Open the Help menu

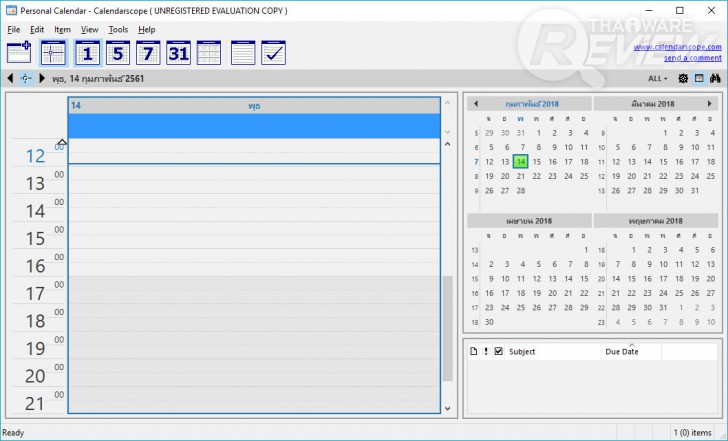[147, 30]
